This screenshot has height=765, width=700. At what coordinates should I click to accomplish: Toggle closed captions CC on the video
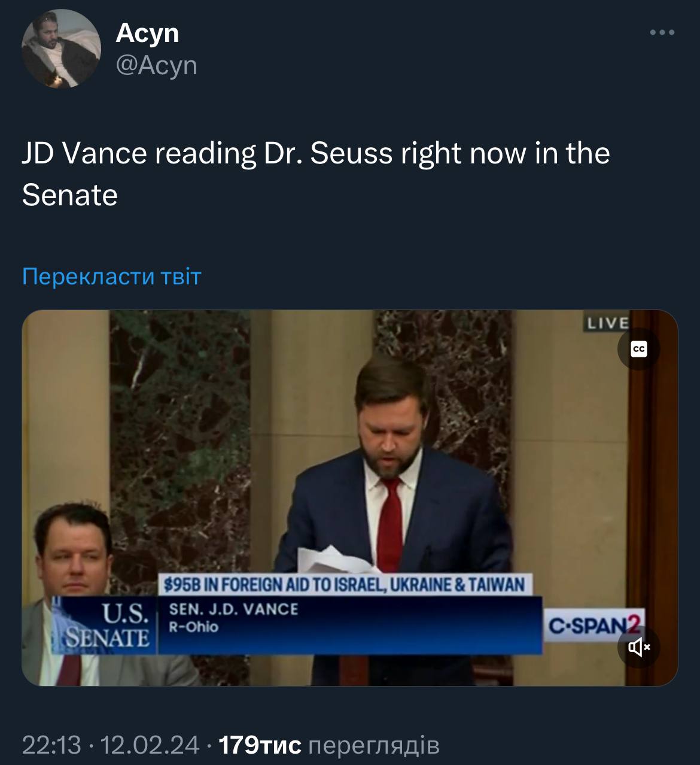(x=639, y=348)
